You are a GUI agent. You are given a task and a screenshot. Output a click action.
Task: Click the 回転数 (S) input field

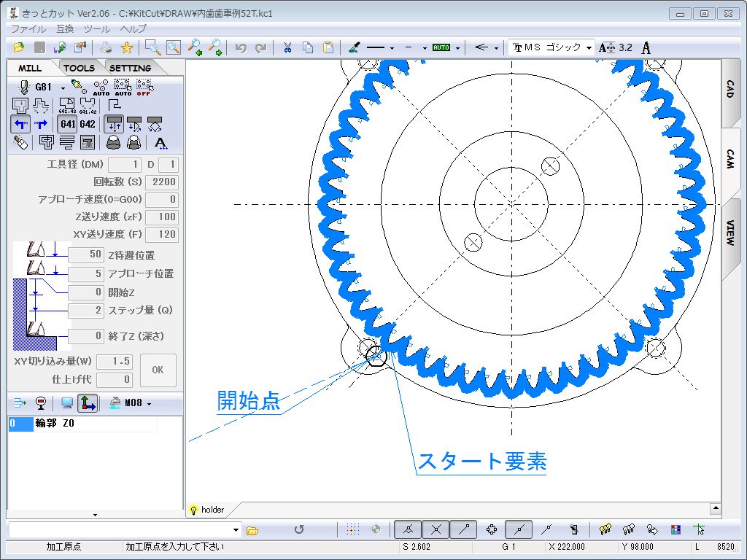click(162, 182)
